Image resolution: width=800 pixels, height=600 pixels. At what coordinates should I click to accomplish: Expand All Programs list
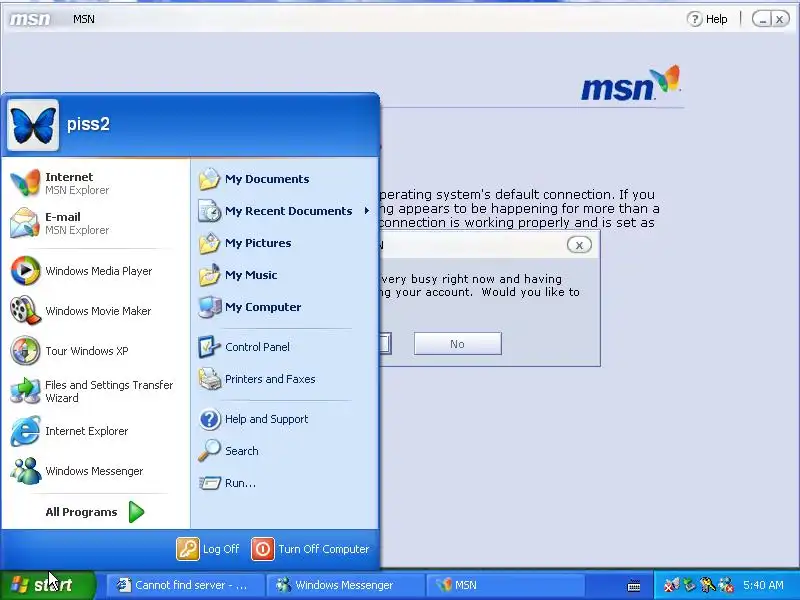tap(95, 512)
